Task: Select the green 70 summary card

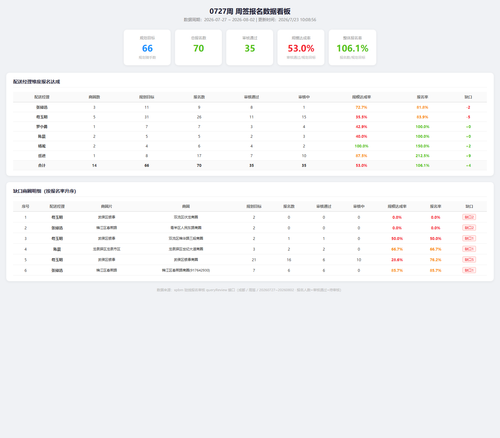Action: coord(198,47)
